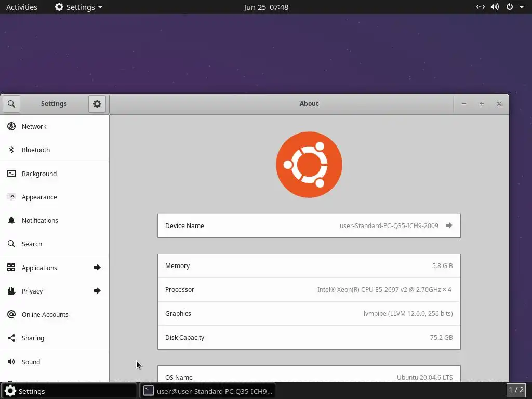Open the Privacy panel
The width and height of the screenshot is (532, 399).
pyautogui.click(x=54, y=291)
